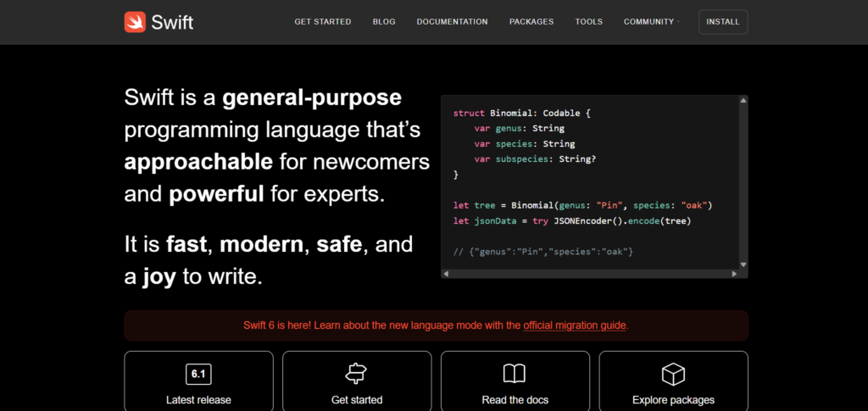Screen dimensions: 868x411
Task: Click the "approachable" bold word in heading
Action: 198,162
